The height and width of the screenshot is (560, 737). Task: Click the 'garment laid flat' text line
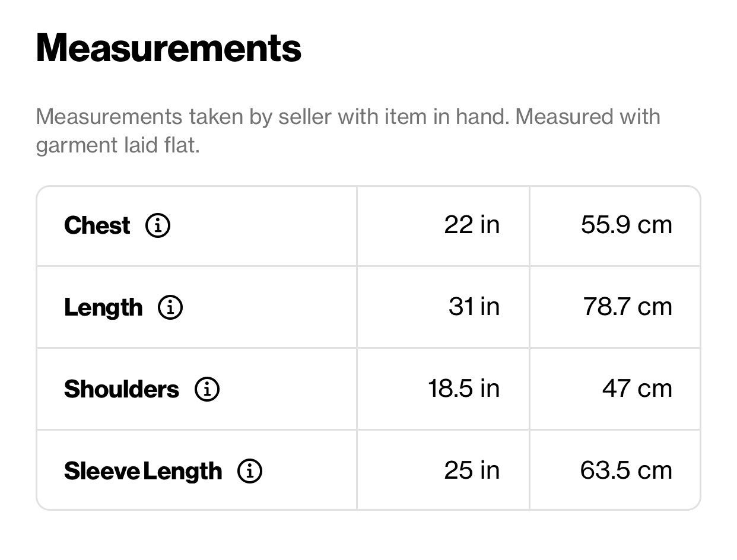pos(117,145)
